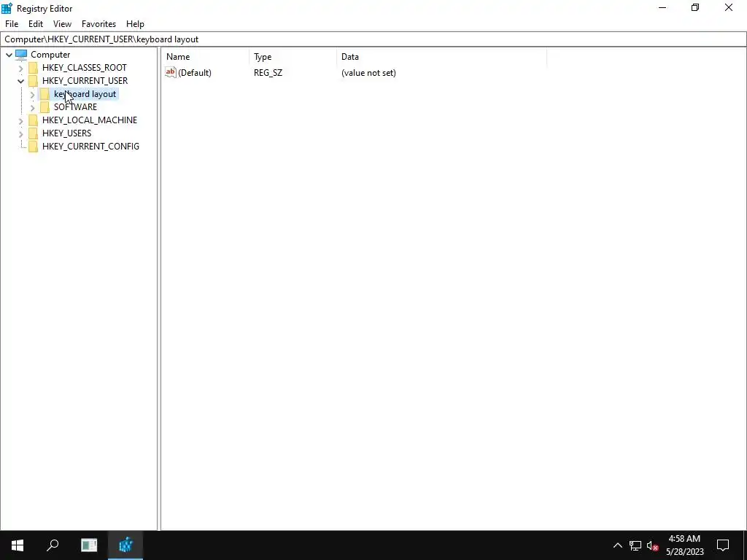Image resolution: width=747 pixels, height=560 pixels.
Task: Sort by the Name column header
Action: [205, 57]
